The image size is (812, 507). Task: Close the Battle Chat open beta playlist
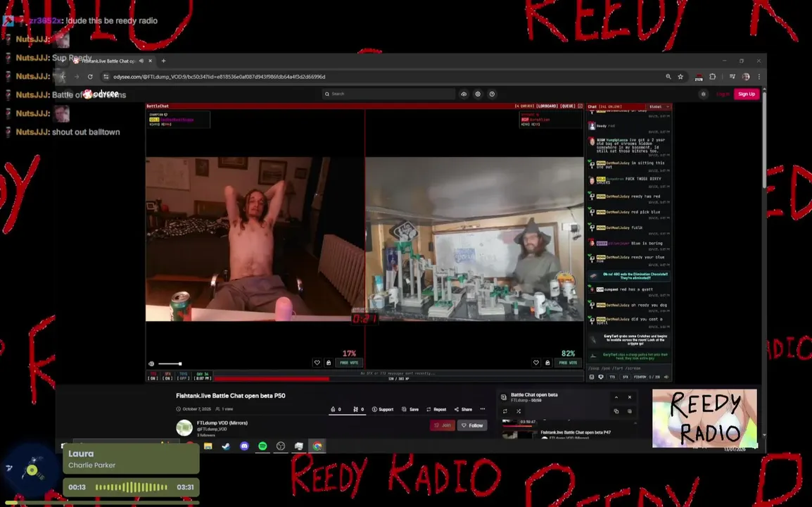[x=630, y=397]
